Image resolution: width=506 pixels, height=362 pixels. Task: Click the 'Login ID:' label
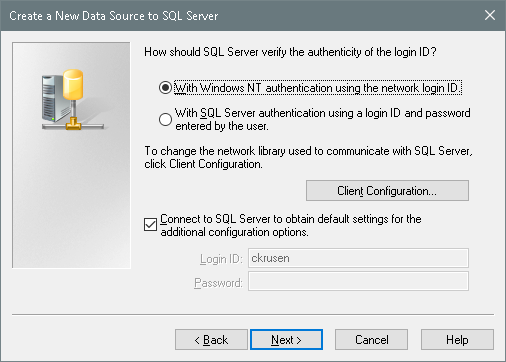(x=221, y=259)
